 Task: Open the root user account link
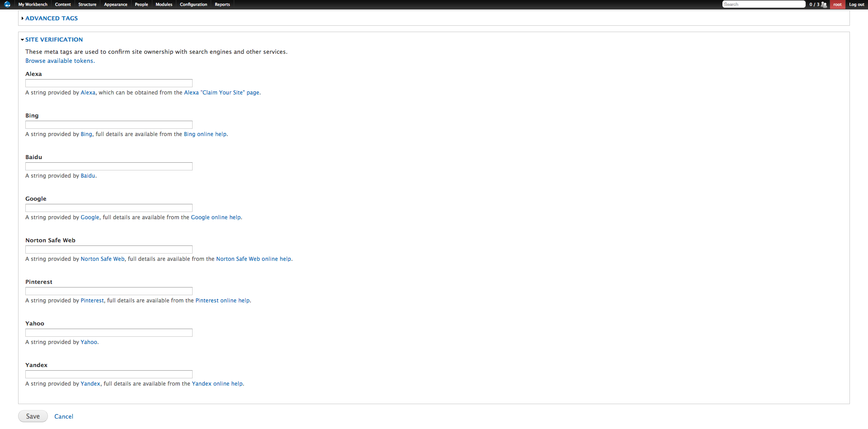pyautogui.click(x=838, y=5)
